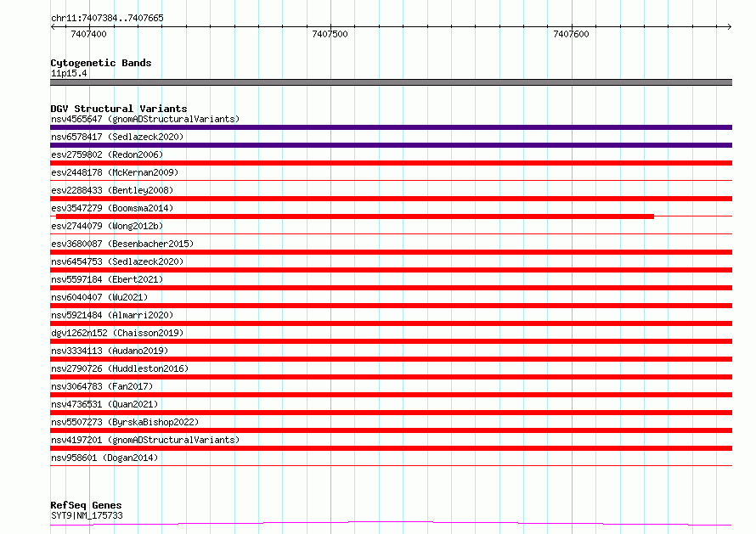Click the right arrow on the ruler
Image resolution: width=756 pixels, height=534 pixels.
729,26
